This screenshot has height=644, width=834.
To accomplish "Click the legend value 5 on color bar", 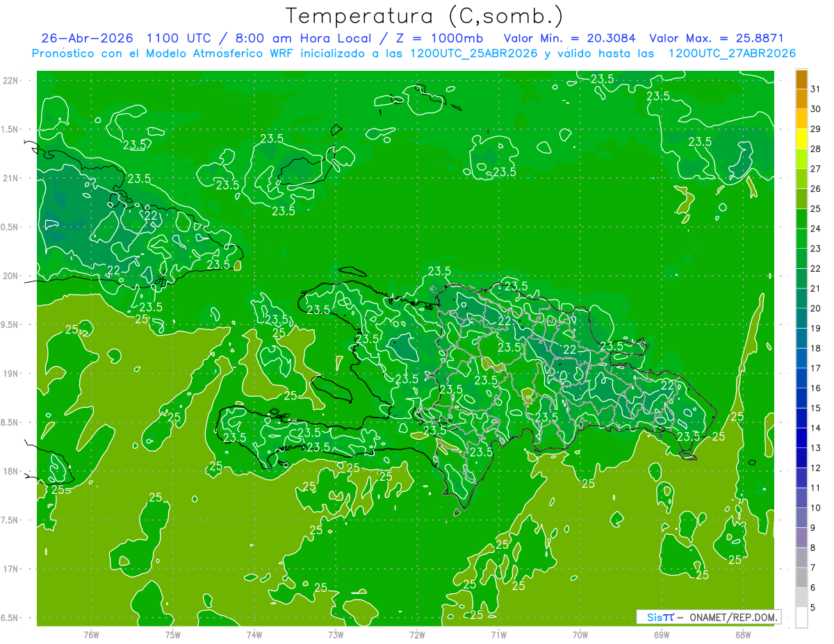I will click(x=813, y=608).
